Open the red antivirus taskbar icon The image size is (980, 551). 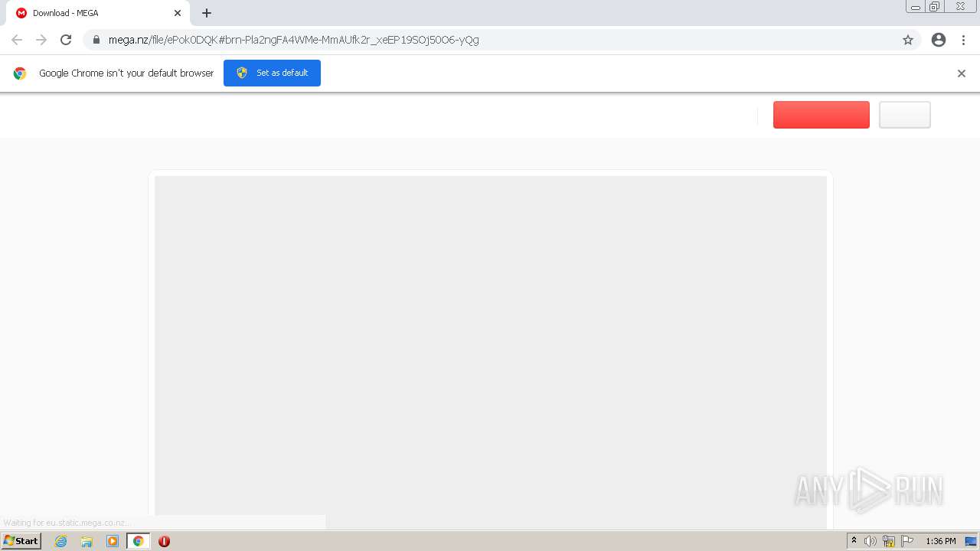click(x=164, y=541)
